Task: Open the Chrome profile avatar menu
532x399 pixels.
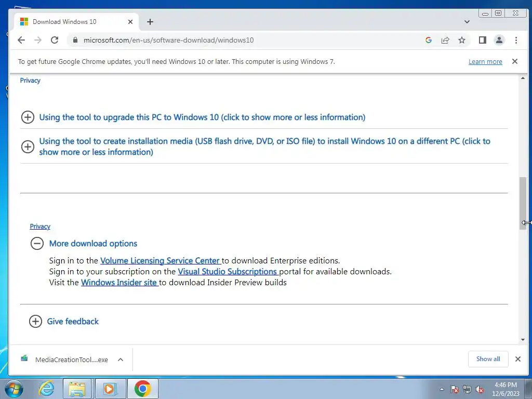Action: (499, 40)
